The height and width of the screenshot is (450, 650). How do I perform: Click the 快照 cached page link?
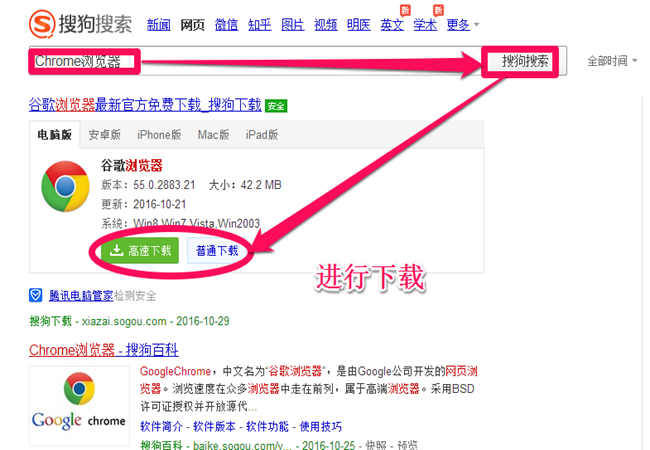tap(376, 445)
